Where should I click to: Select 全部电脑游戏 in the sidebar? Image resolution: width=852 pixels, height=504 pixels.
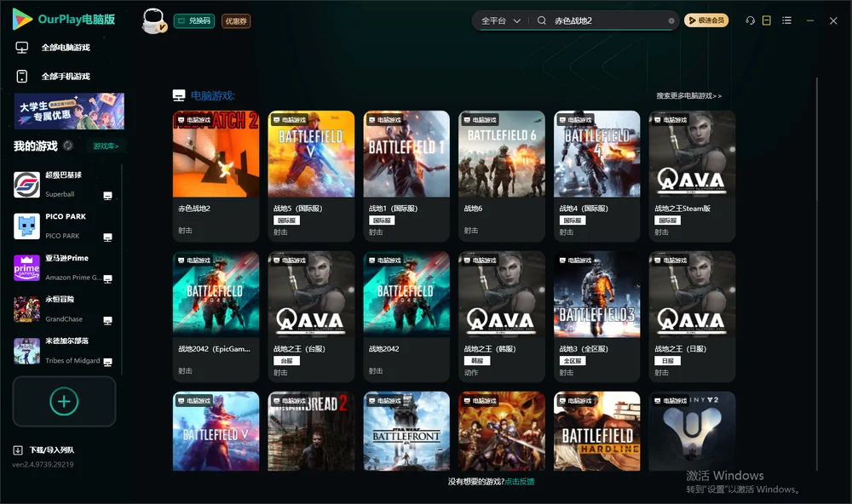tap(53, 48)
